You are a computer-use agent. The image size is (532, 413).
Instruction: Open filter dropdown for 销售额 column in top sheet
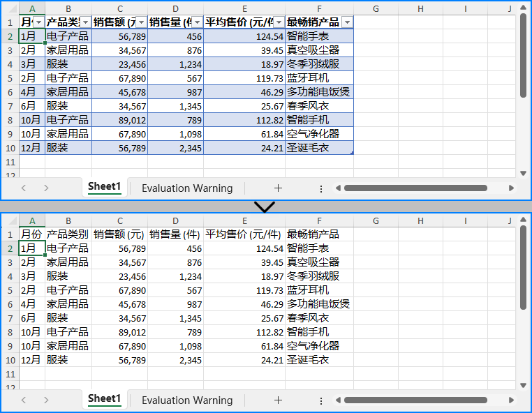coord(142,22)
